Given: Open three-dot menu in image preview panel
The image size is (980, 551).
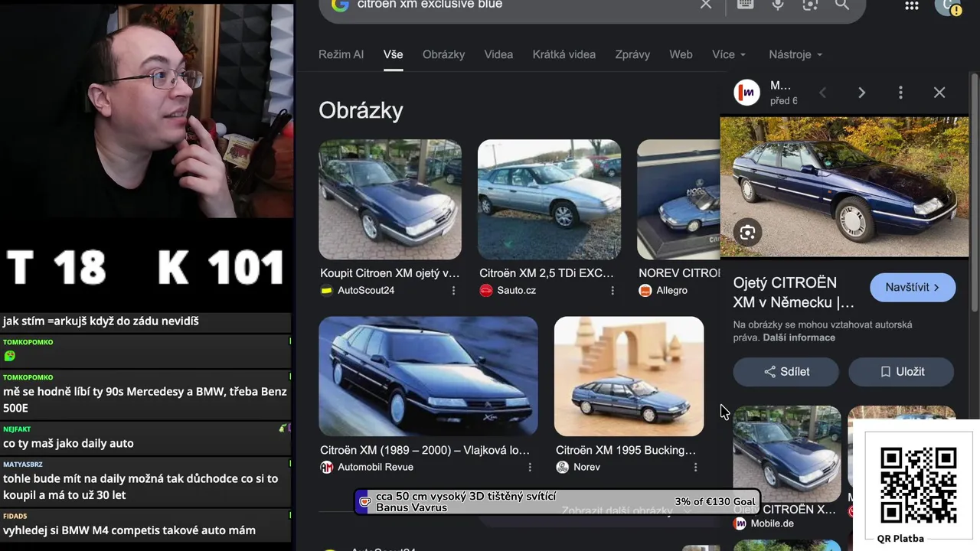Looking at the screenshot, I should (900, 93).
